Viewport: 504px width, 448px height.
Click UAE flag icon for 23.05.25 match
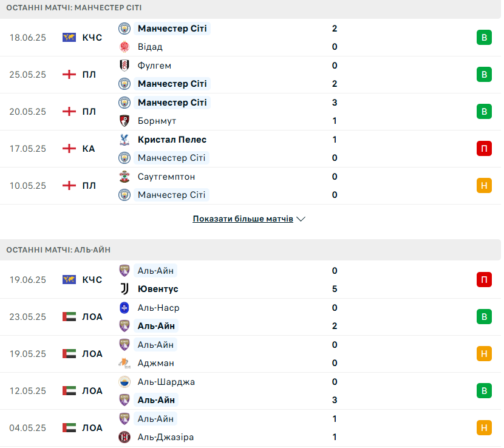click(x=69, y=317)
